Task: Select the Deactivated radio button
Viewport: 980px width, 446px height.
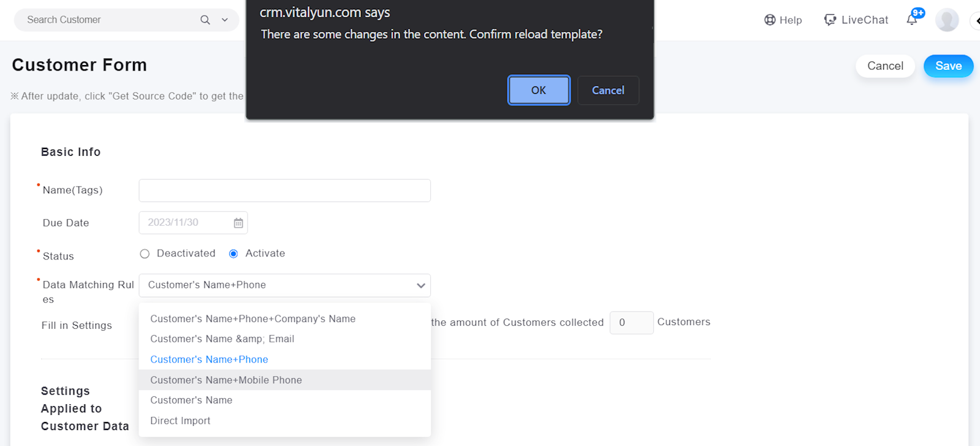Action: 145,254
